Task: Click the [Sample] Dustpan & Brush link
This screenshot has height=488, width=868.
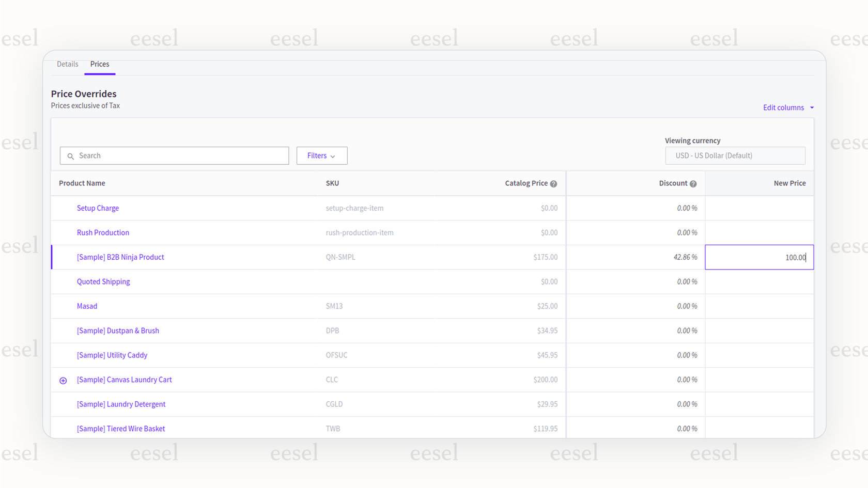Action: point(118,330)
